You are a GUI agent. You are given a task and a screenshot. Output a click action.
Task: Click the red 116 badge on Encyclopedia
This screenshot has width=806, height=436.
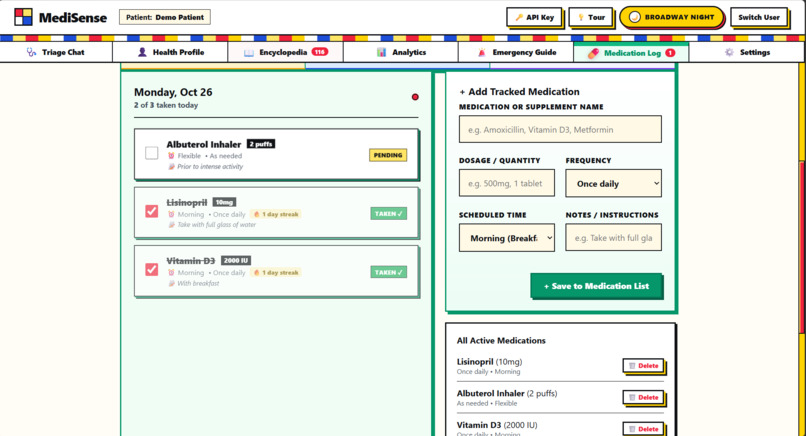coord(320,52)
